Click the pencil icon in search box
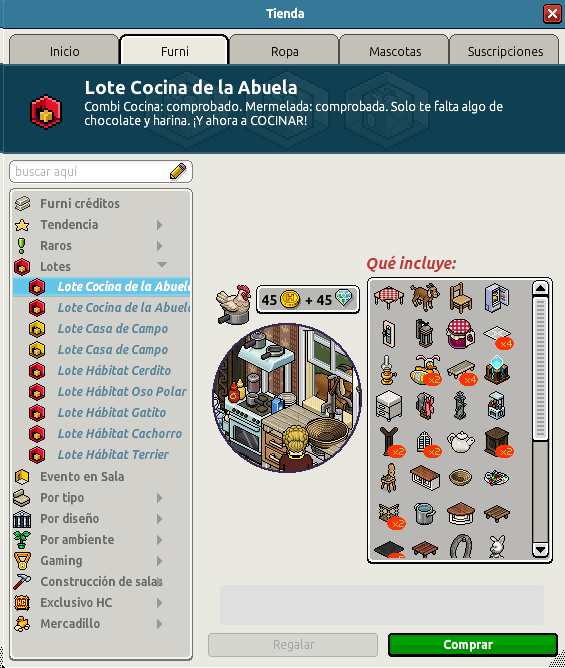 (178, 171)
